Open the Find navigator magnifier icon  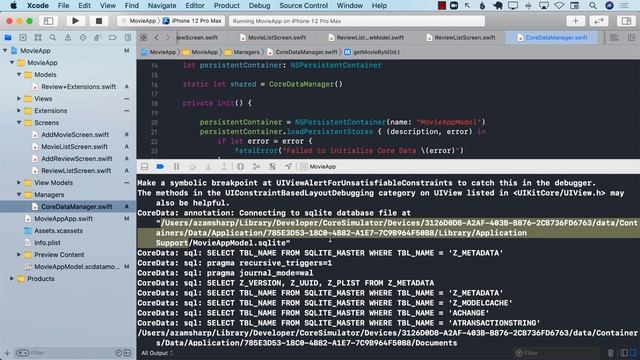tap(53, 38)
